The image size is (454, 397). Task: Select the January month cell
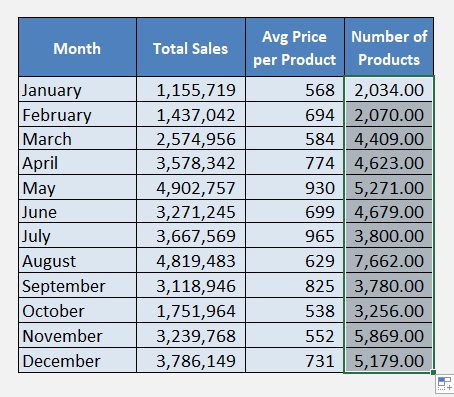pos(77,89)
